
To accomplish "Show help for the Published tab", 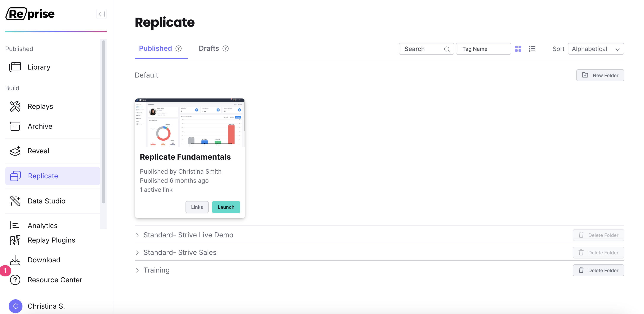I will click(179, 49).
